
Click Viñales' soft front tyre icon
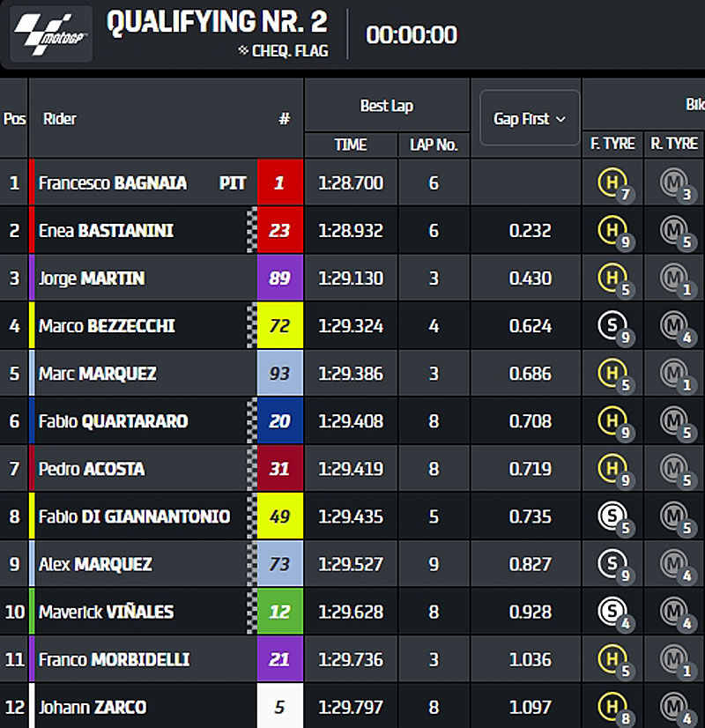(610, 612)
